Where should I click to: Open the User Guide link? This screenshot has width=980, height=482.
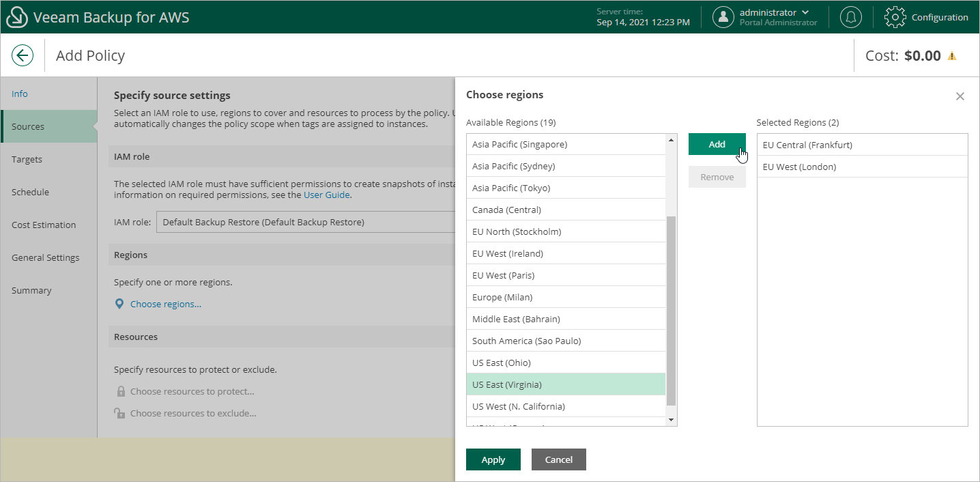tap(326, 195)
